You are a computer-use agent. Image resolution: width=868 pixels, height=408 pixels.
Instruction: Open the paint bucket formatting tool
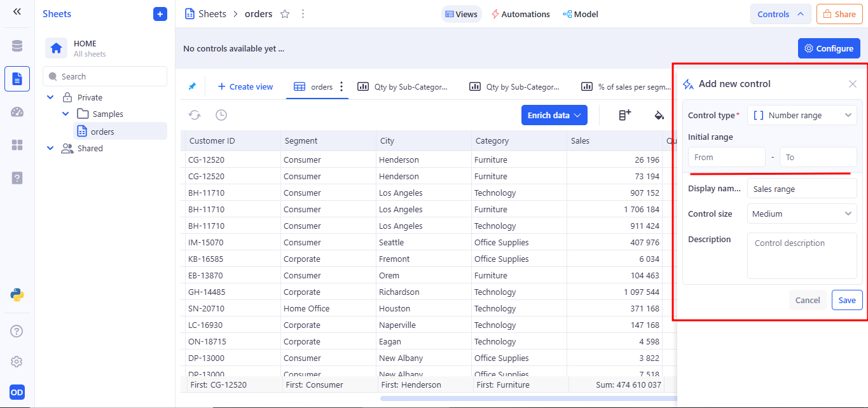tap(659, 115)
